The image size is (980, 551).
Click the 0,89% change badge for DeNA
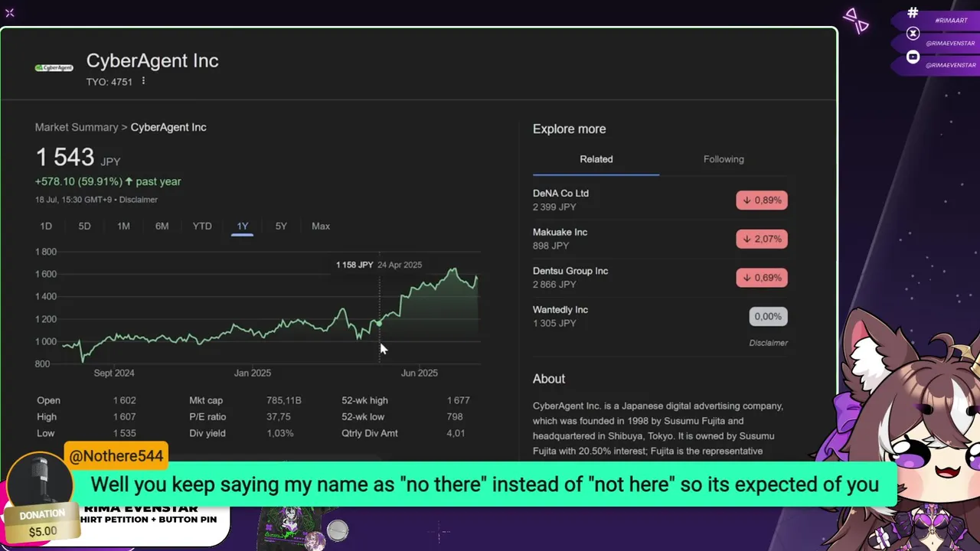click(762, 201)
